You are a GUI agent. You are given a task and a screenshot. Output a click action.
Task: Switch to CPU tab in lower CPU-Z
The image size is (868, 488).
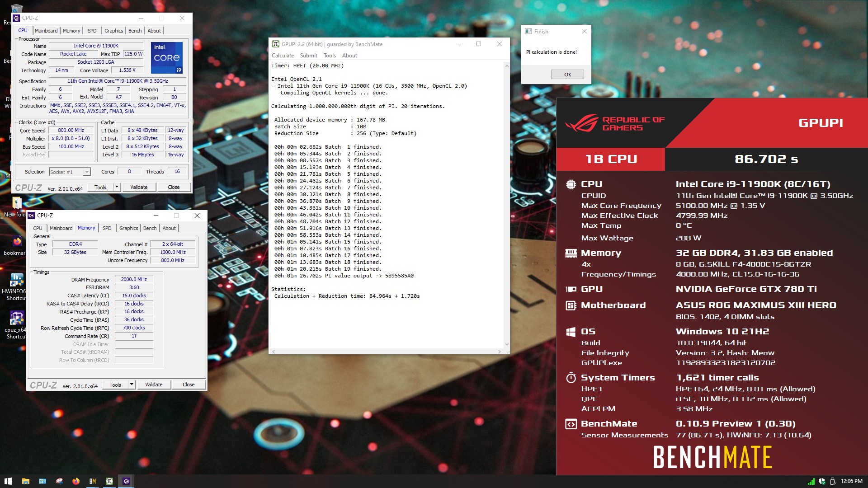[x=38, y=228]
